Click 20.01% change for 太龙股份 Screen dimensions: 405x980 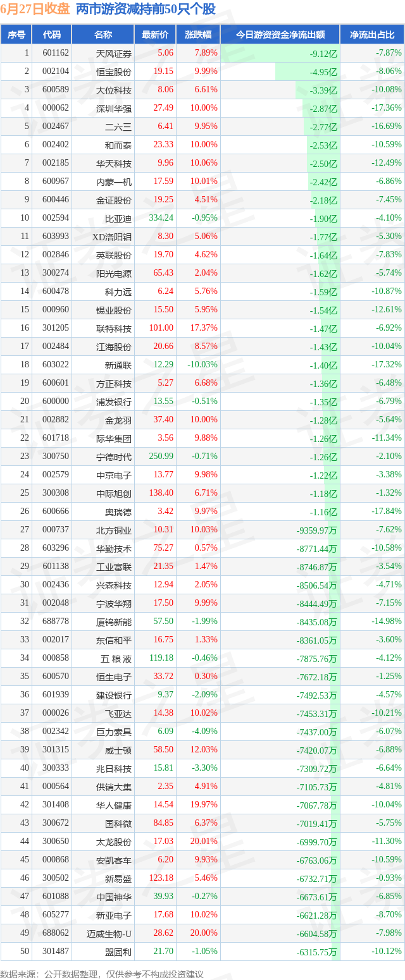(204, 842)
